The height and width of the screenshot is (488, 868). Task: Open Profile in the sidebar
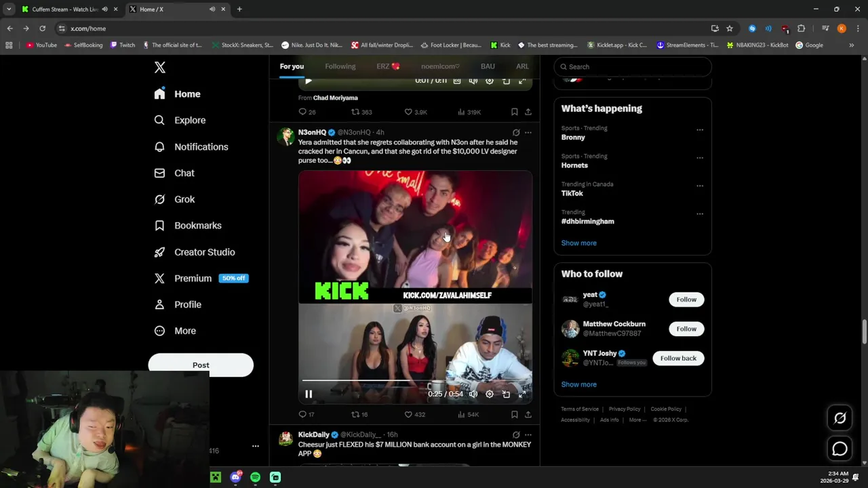(x=178, y=305)
